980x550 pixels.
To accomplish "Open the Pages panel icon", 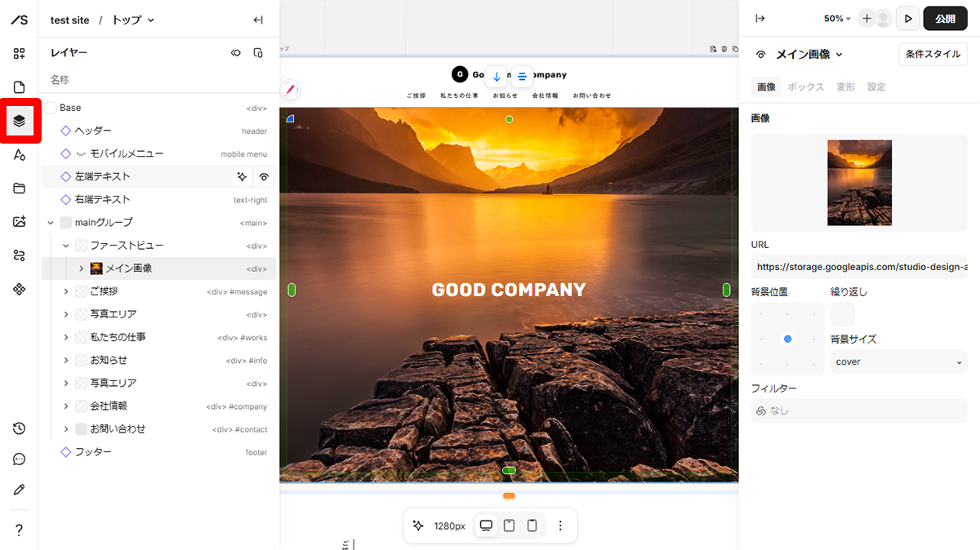I will click(x=20, y=87).
